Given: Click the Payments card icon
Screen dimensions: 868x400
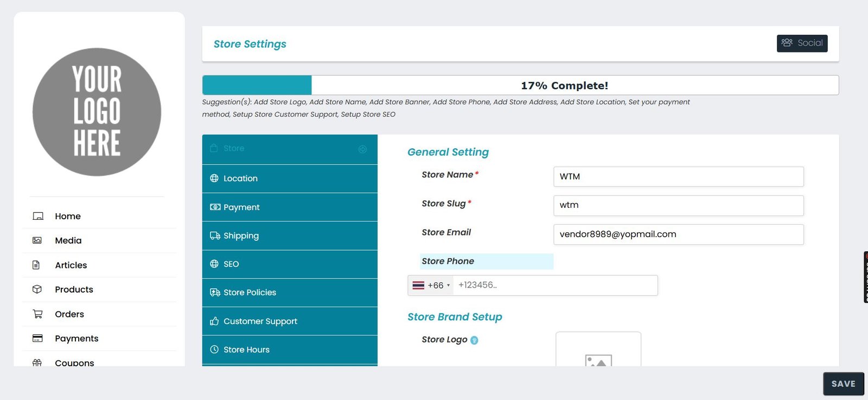Looking at the screenshot, I should 37,338.
